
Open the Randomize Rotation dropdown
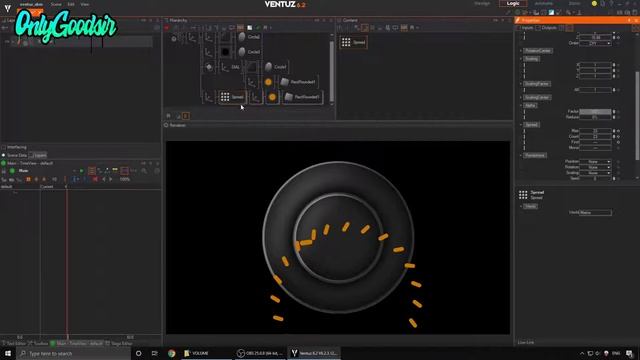coord(595,167)
